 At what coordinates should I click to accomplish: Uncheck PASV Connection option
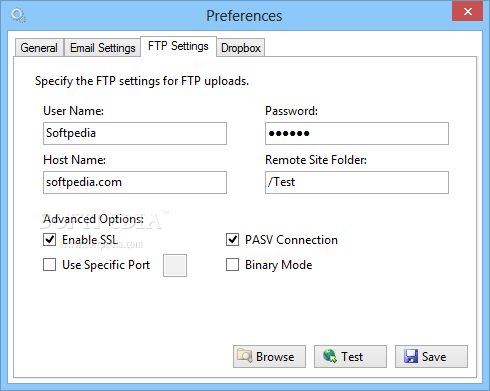(x=232, y=240)
